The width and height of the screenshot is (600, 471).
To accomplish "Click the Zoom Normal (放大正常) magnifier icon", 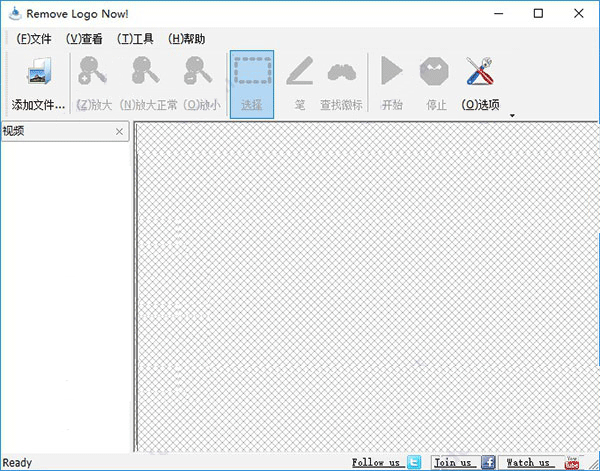I will 145,70.
